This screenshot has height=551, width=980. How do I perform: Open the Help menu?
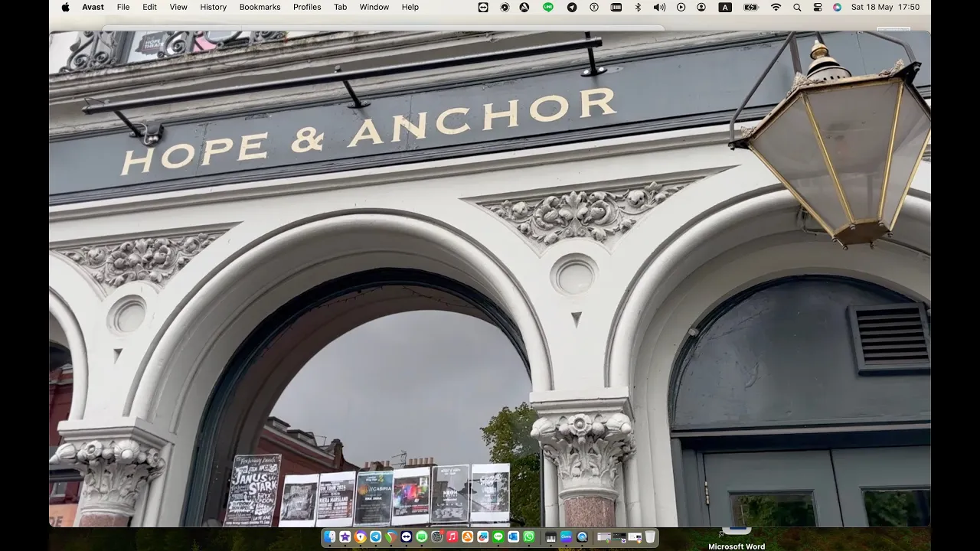[410, 7]
